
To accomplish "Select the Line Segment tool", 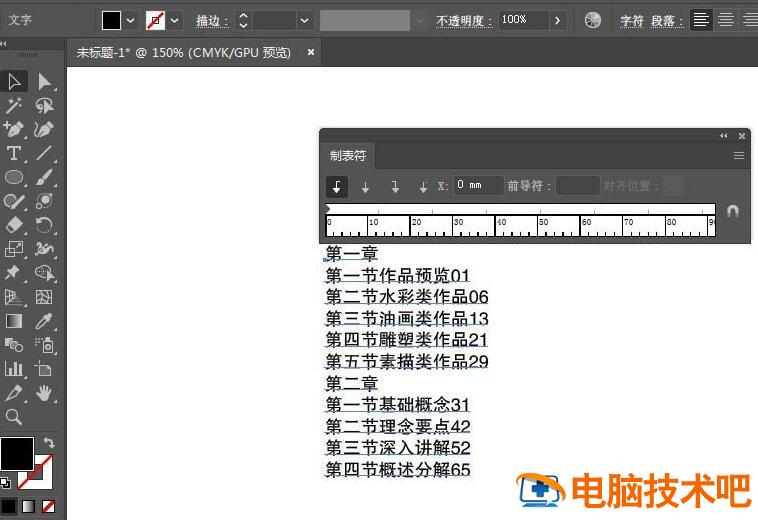I will pos(44,153).
